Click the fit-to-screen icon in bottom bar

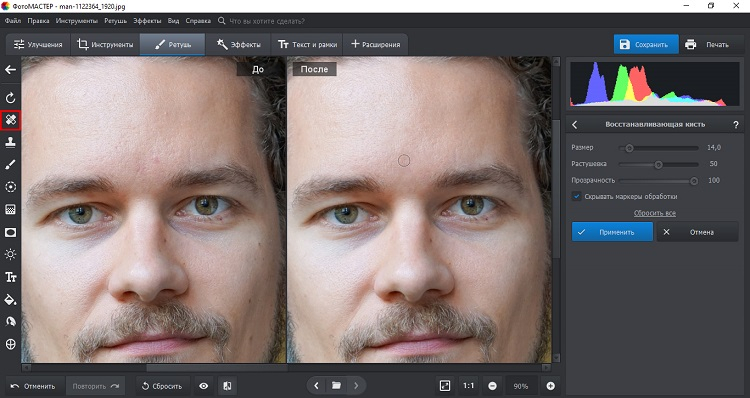click(445, 386)
